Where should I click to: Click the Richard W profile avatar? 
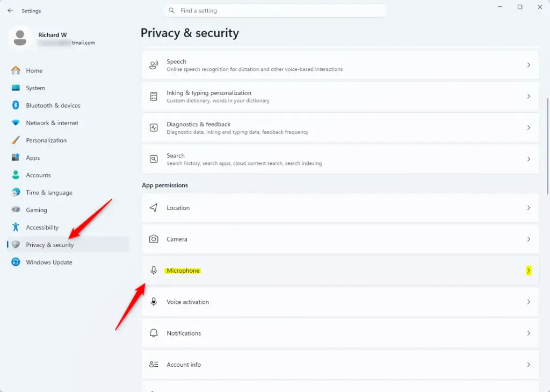20,38
